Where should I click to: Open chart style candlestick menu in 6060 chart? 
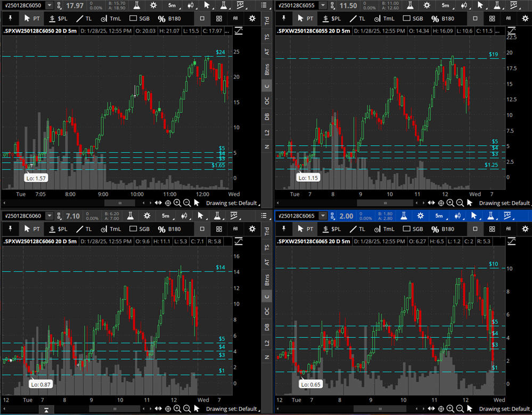point(184,215)
